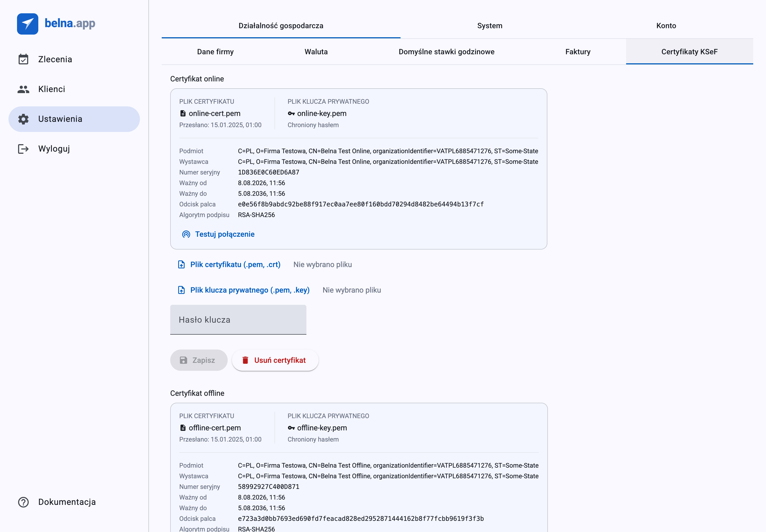The image size is (766, 532).
Task: Click offline-cert.pem file name
Action: tap(215, 428)
